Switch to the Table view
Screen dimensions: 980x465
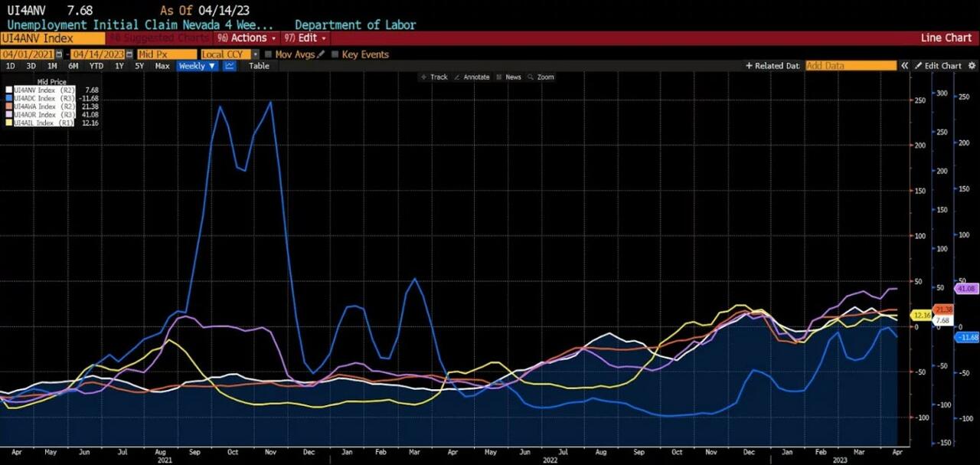click(x=259, y=66)
